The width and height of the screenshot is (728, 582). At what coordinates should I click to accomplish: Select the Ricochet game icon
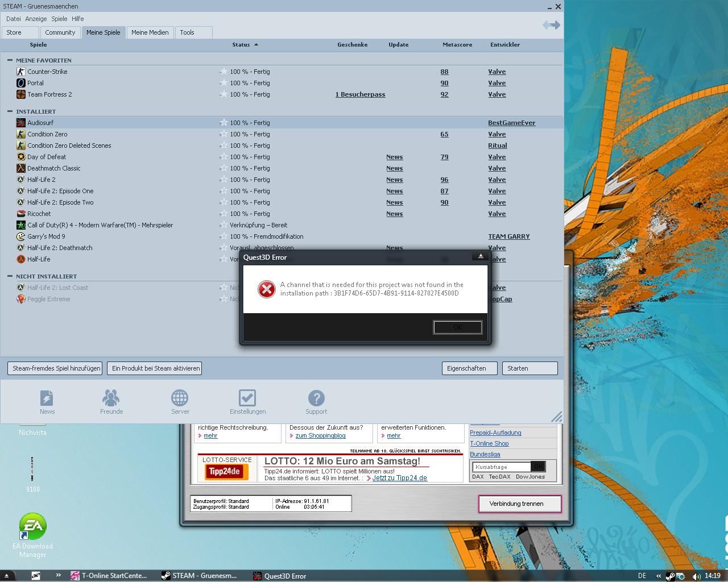click(x=21, y=214)
